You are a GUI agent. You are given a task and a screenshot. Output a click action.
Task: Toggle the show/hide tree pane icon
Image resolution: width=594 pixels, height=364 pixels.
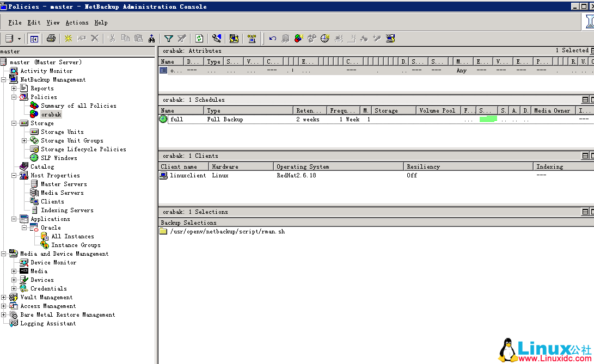34,39
